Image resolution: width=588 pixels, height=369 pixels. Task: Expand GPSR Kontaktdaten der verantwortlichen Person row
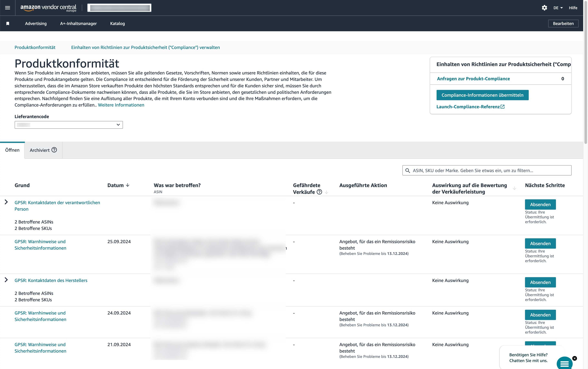[x=6, y=202]
